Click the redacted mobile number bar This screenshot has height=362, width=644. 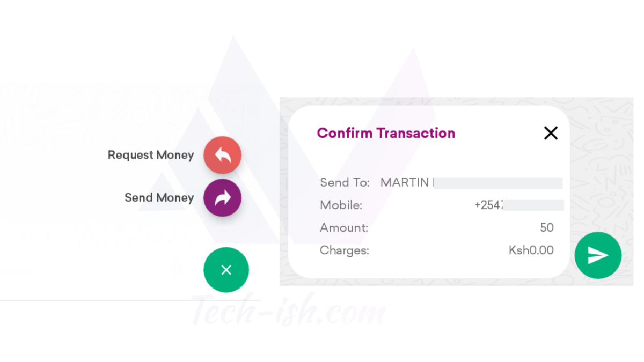coord(533,205)
